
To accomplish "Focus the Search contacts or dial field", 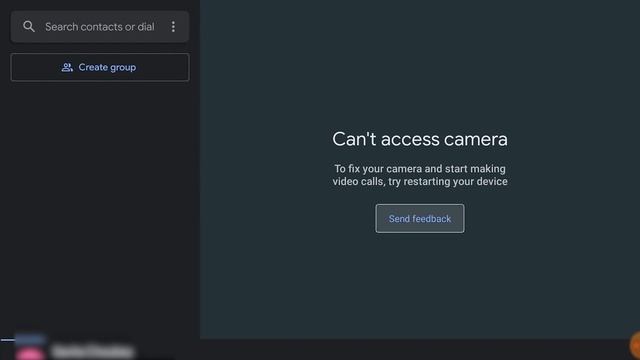I will click(100, 27).
